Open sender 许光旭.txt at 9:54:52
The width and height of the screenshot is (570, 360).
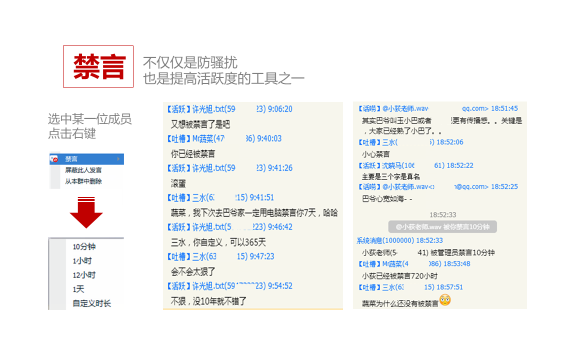tap(230, 286)
